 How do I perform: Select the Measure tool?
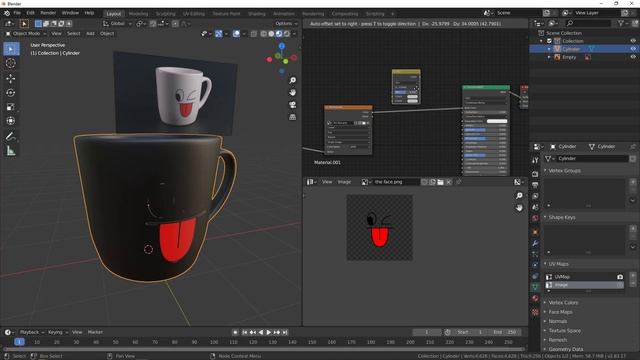click(11, 151)
